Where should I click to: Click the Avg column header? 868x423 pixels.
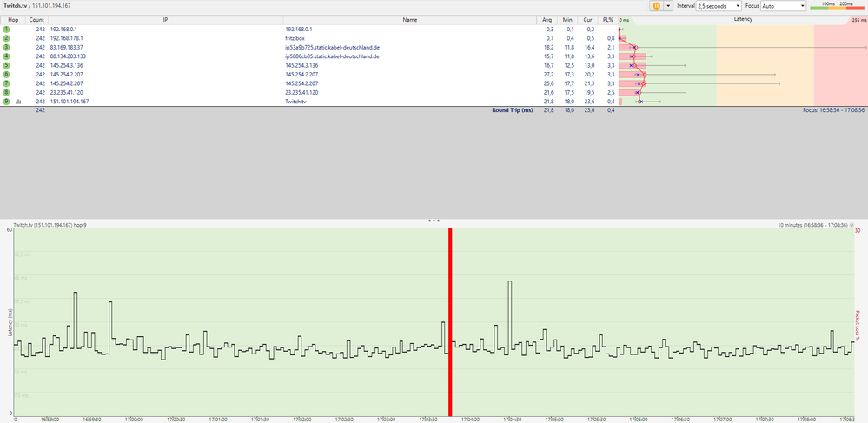click(x=547, y=20)
